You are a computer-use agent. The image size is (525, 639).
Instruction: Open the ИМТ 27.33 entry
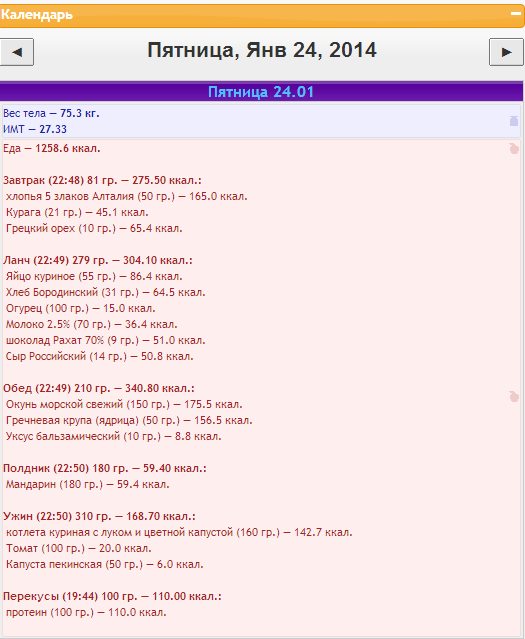point(35,129)
